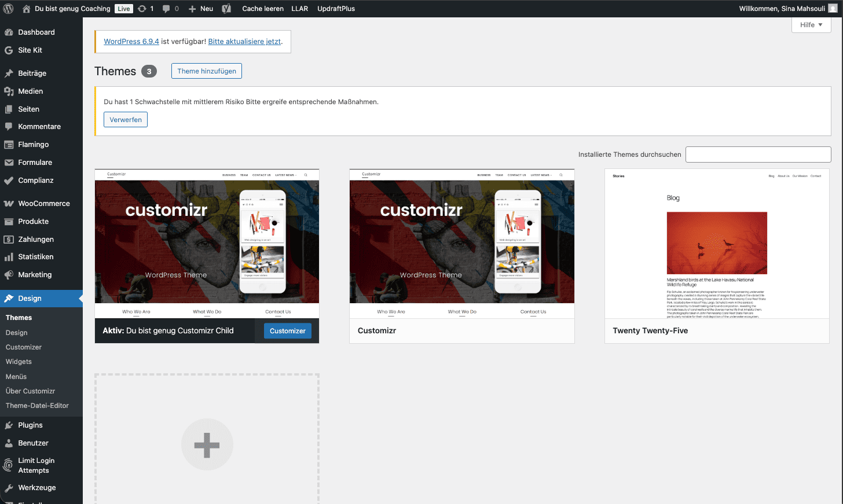The image size is (843, 504).
Task: Open Willkommen, Sina Mahsouli account menu
Action: coord(788,9)
